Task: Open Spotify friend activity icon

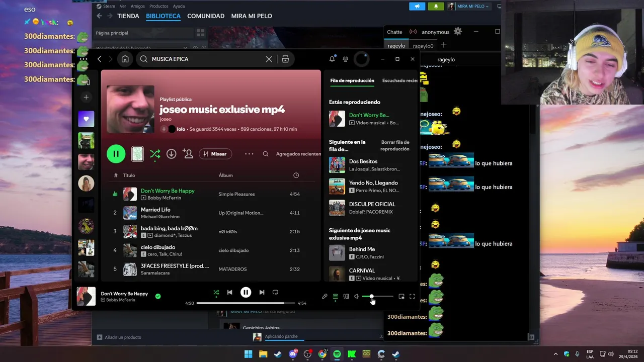Action: click(345, 59)
